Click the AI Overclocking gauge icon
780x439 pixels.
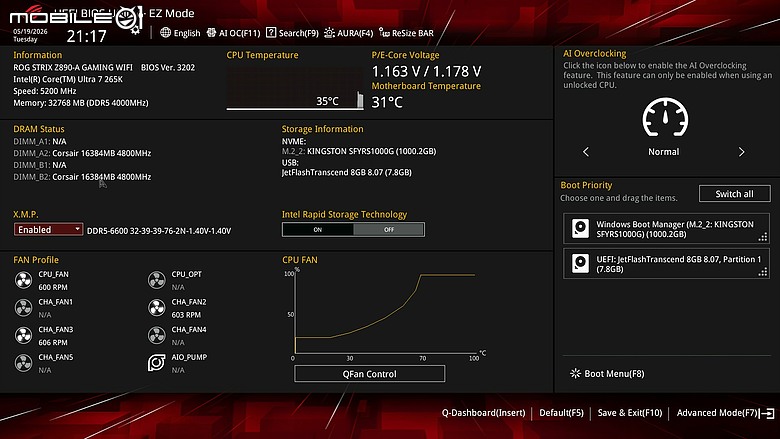coord(665,117)
